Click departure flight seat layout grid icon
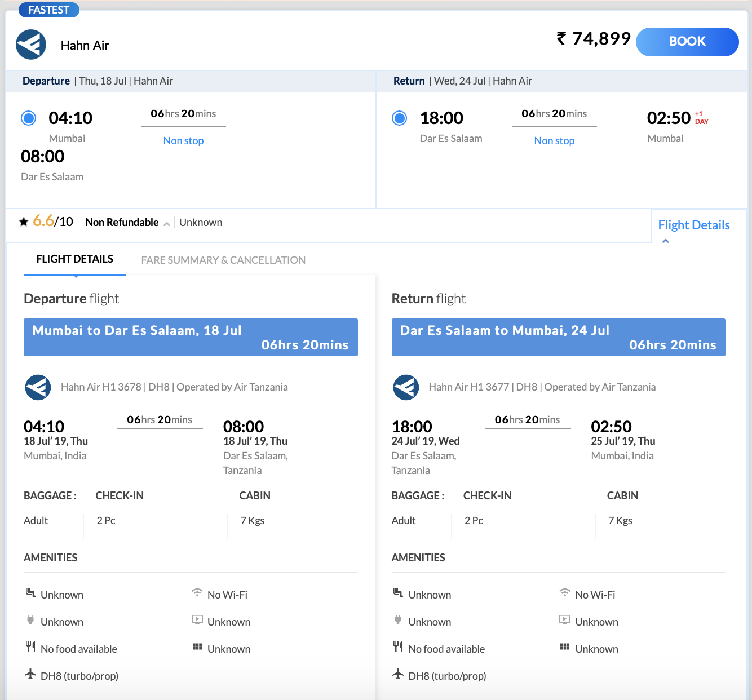 [x=197, y=646]
